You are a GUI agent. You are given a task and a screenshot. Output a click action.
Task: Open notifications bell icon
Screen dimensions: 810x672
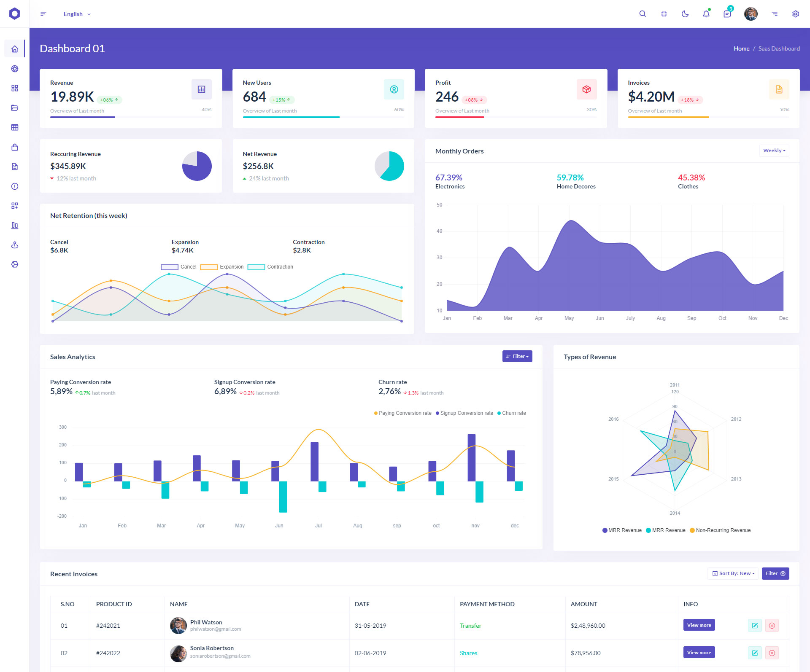[706, 14]
